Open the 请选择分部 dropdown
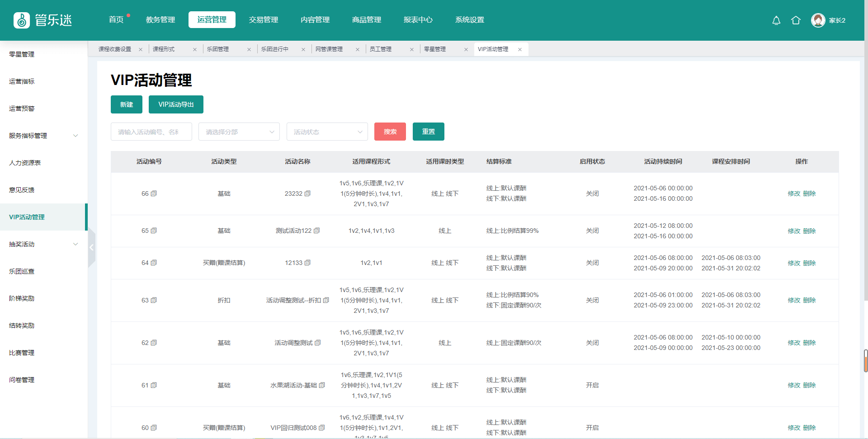This screenshot has width=868, height=439. (x=239, y=132)
